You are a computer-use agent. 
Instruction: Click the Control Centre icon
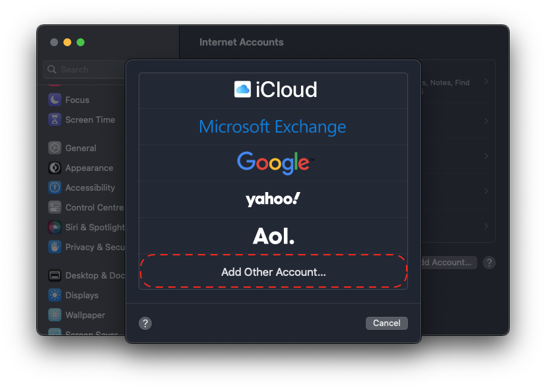(x=55, y=207)
